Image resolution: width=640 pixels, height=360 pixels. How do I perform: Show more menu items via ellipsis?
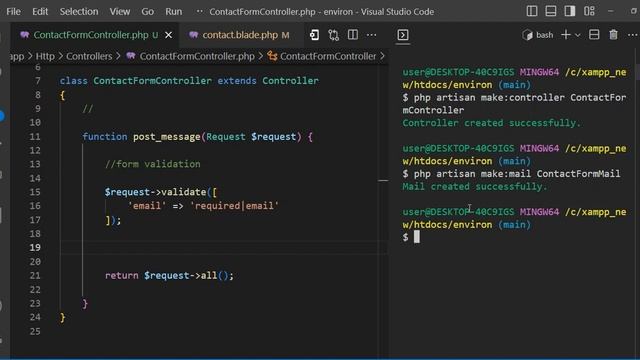[199, 11]
